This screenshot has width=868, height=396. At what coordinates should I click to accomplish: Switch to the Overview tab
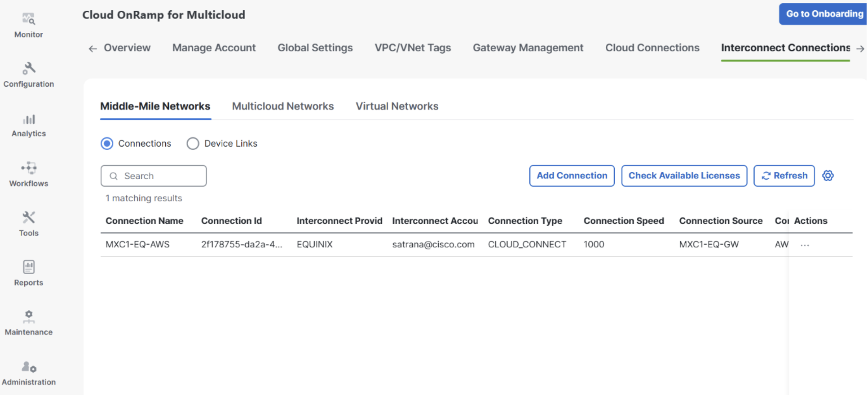127,48
